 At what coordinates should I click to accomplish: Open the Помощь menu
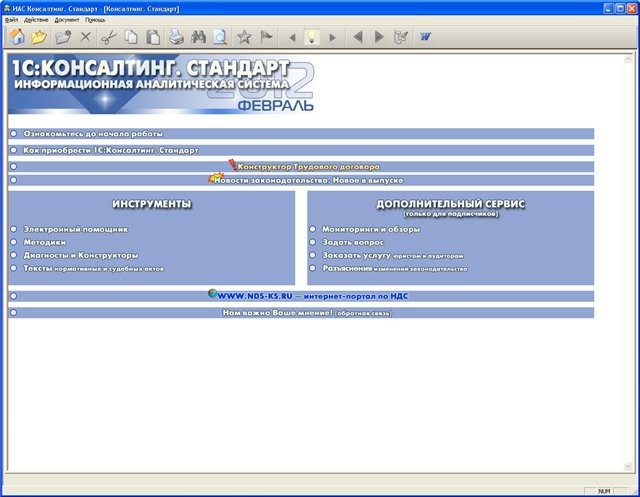pyautogui.click(x=95, y=20)
